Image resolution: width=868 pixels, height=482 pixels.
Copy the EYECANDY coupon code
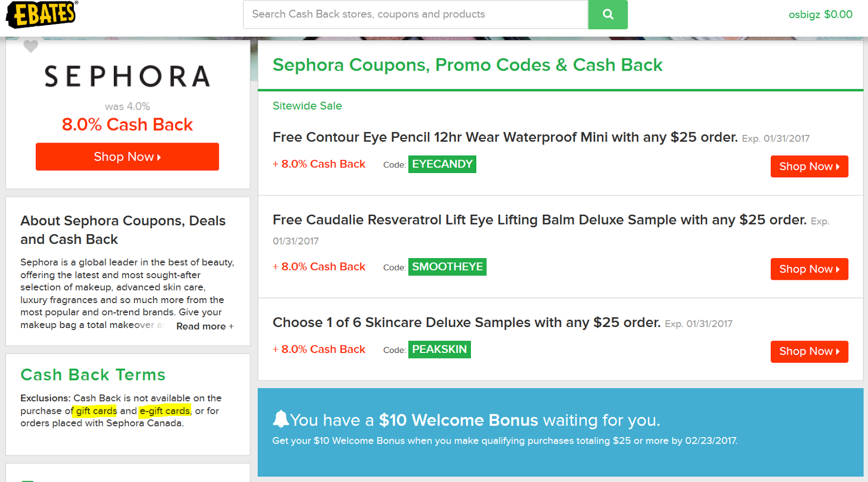tap(442, 164)
